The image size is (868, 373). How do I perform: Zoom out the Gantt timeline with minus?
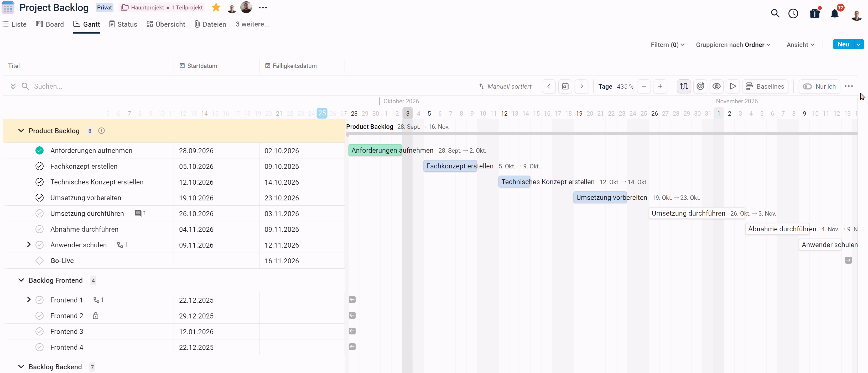(644, 87)
